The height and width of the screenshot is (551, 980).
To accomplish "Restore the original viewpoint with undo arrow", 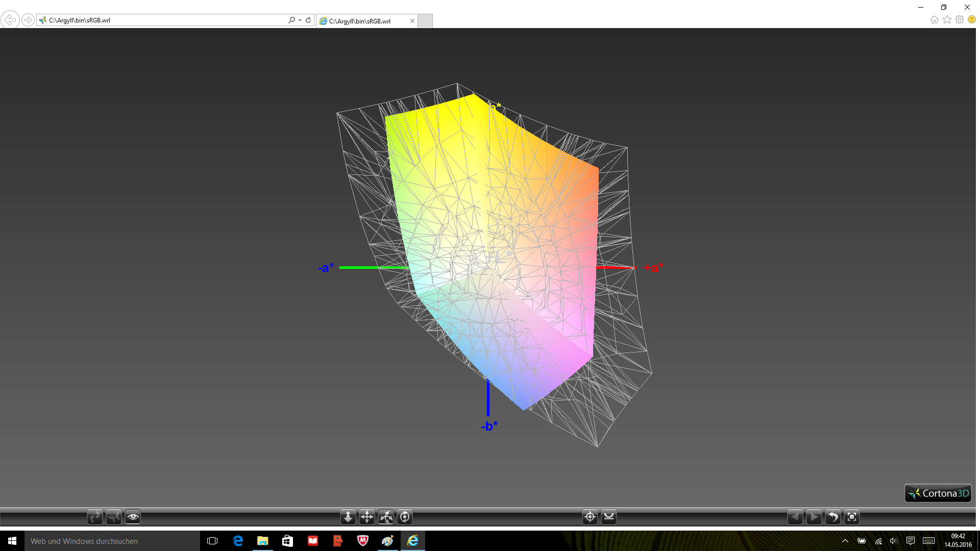I will pyautogui.click(x=832, y=517).
